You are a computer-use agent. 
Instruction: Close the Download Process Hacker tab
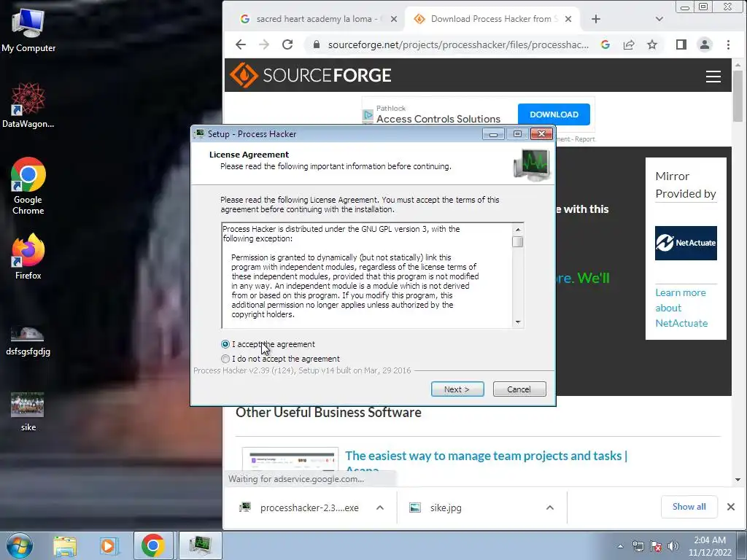tap(568, 19)
